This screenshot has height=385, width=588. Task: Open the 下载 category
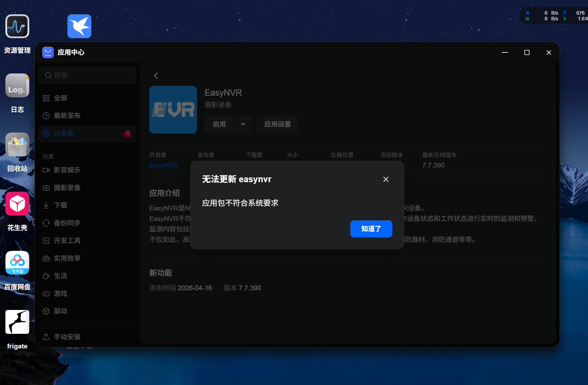pos(87,205)
